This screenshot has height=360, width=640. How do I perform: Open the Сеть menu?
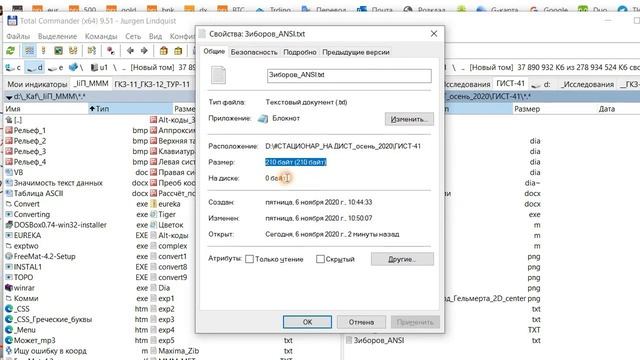coord(133,36)
